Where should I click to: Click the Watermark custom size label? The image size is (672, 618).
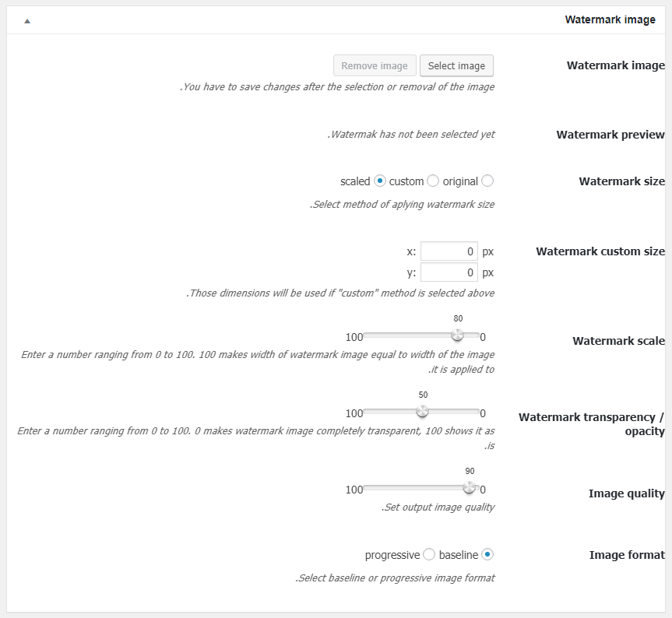(x=600, y=251)
